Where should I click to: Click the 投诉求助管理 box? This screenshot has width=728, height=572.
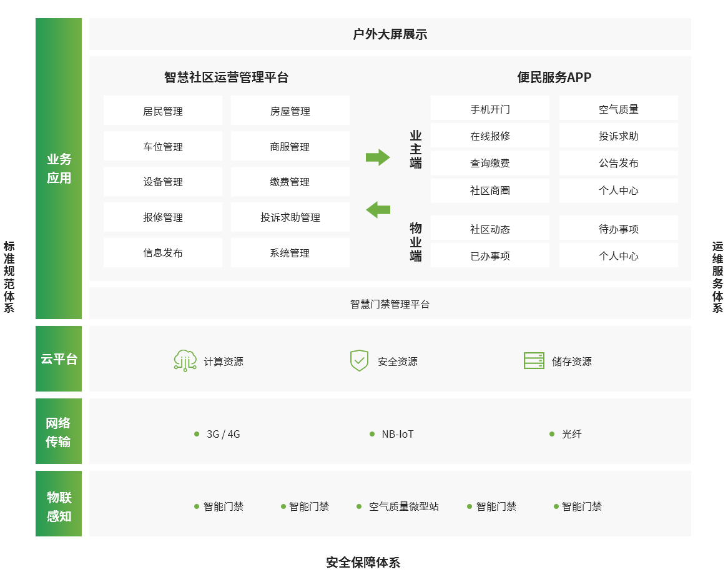[x=290, y=217]
